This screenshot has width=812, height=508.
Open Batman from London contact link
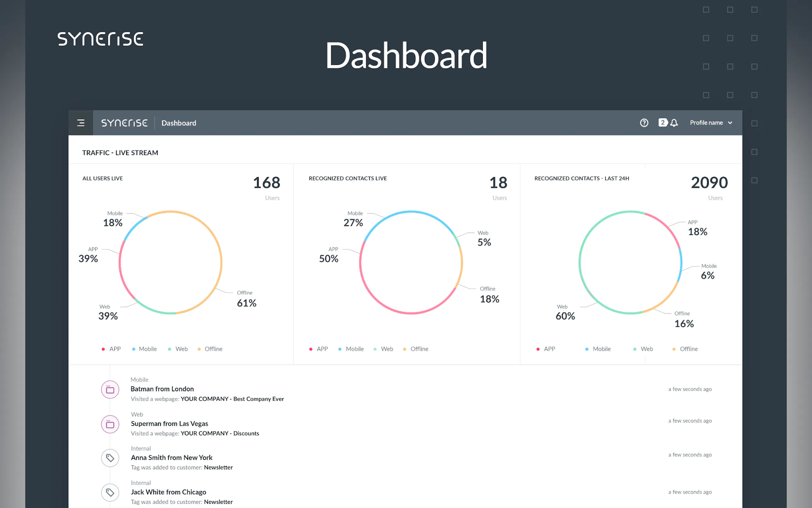tap(162, 389)
